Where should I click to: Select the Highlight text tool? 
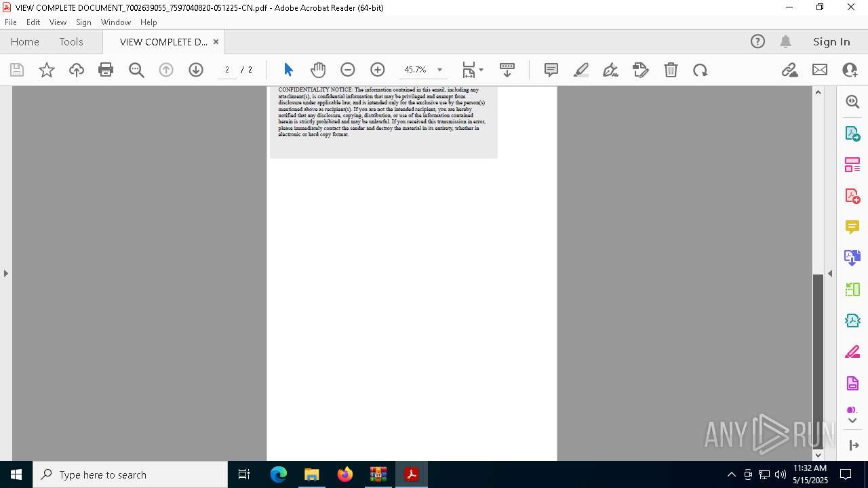581,70
